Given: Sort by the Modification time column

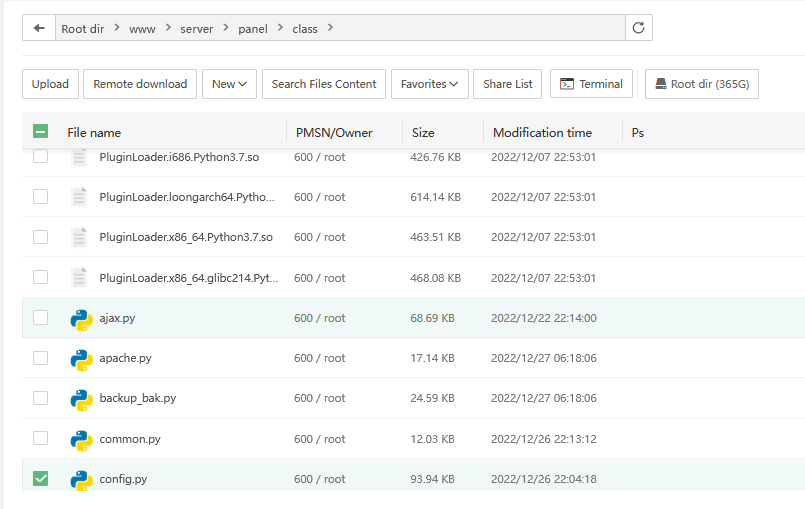Looking at the screenshot, I should 542,132.
